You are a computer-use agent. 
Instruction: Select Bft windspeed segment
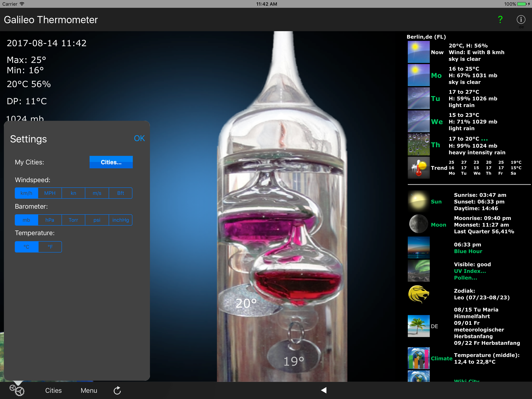pos(121,193)
